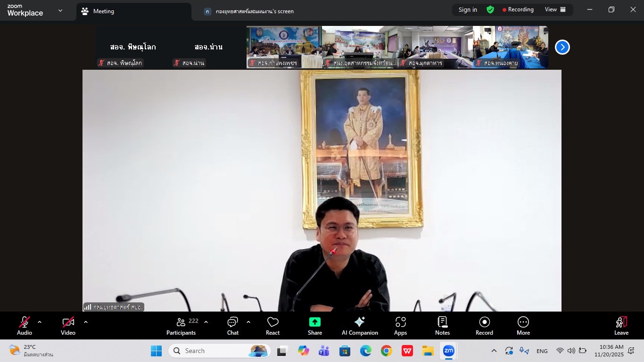
Task: Open the Apps panel
Action: 400,326
